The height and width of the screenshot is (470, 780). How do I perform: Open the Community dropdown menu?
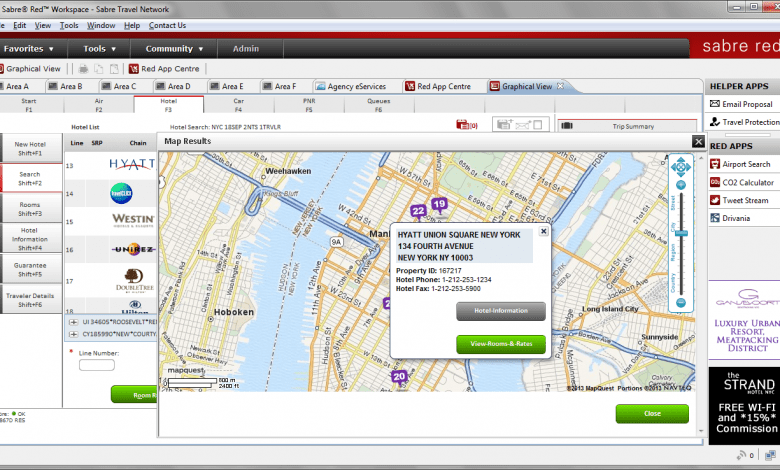point(174,49)
